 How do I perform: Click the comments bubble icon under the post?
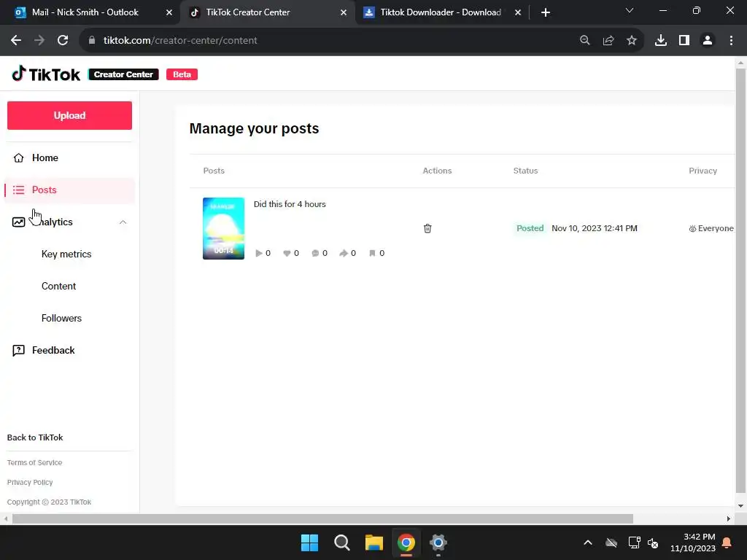(315, 253)
